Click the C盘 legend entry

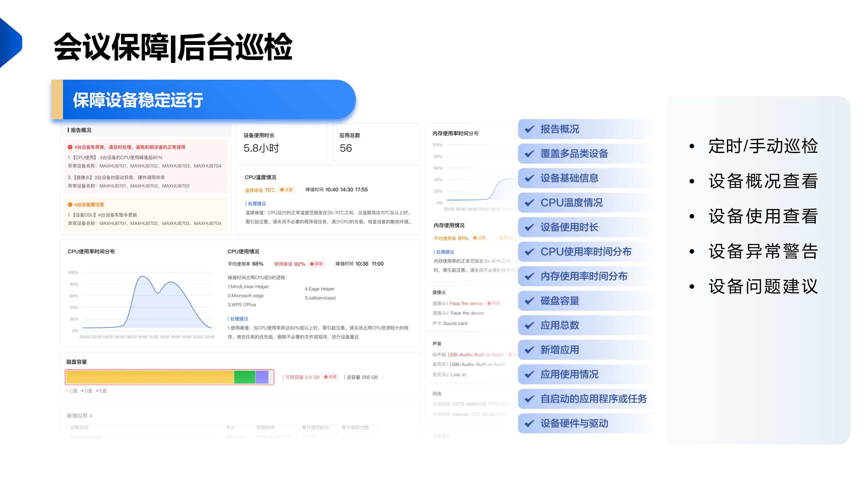point(72,391)
